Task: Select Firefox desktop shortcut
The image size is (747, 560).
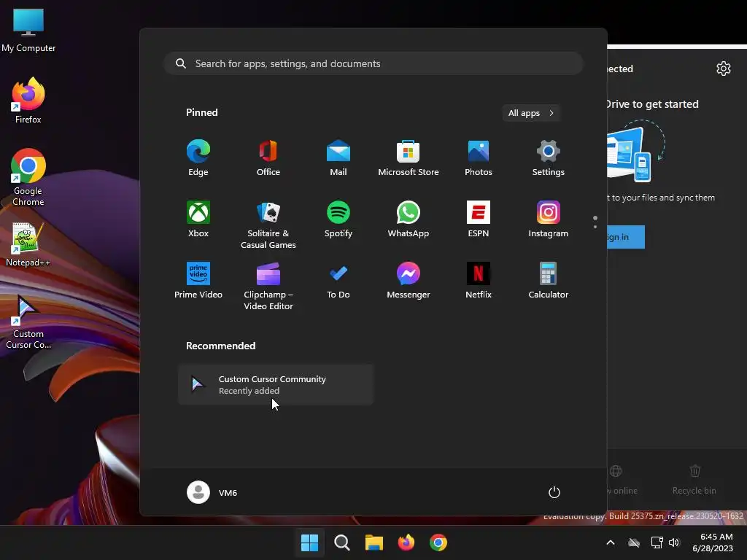Action: coord(28,101)
